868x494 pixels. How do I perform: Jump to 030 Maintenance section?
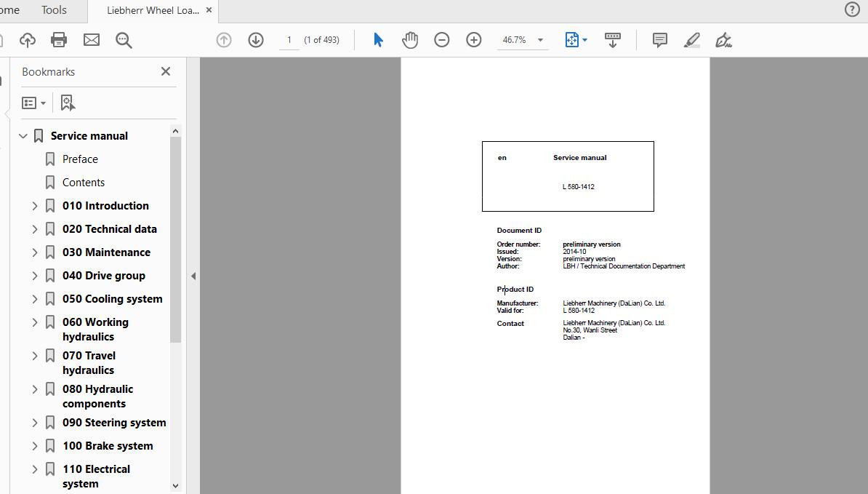(x=106, y=252)
